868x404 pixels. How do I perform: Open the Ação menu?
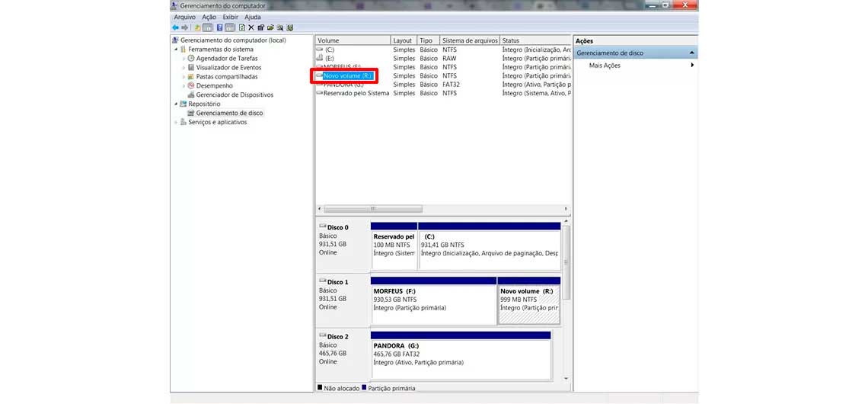point(209,18)
